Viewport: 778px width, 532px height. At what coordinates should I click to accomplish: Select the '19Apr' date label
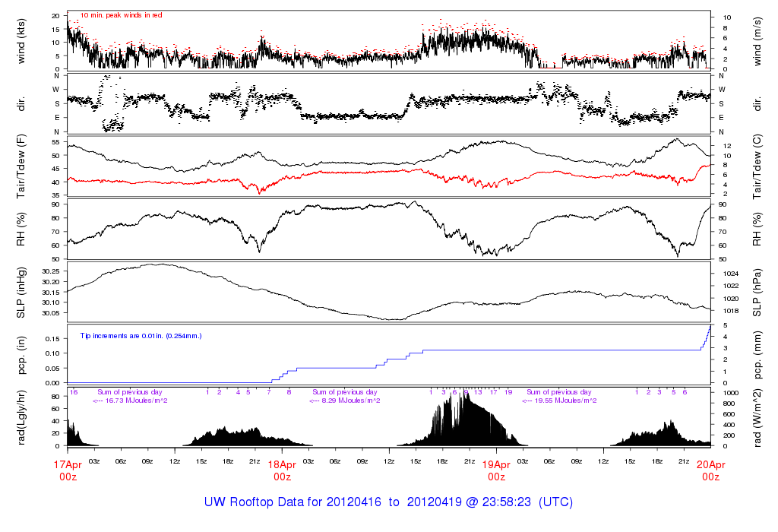(x=497, y=465)
